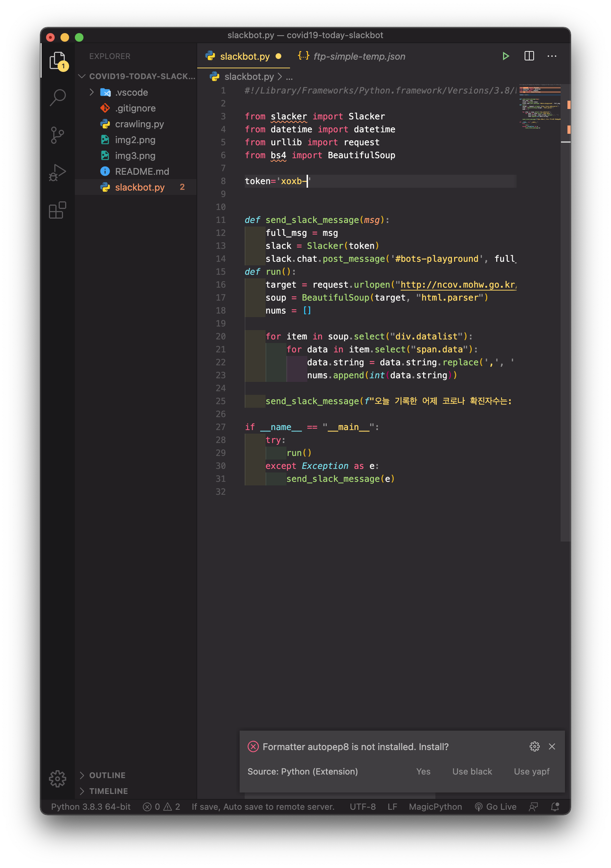Image resolution: width=611 pixels, height=868 pixels.
Task: Click the feedback icon in status bar
Action: click(533, 807)
